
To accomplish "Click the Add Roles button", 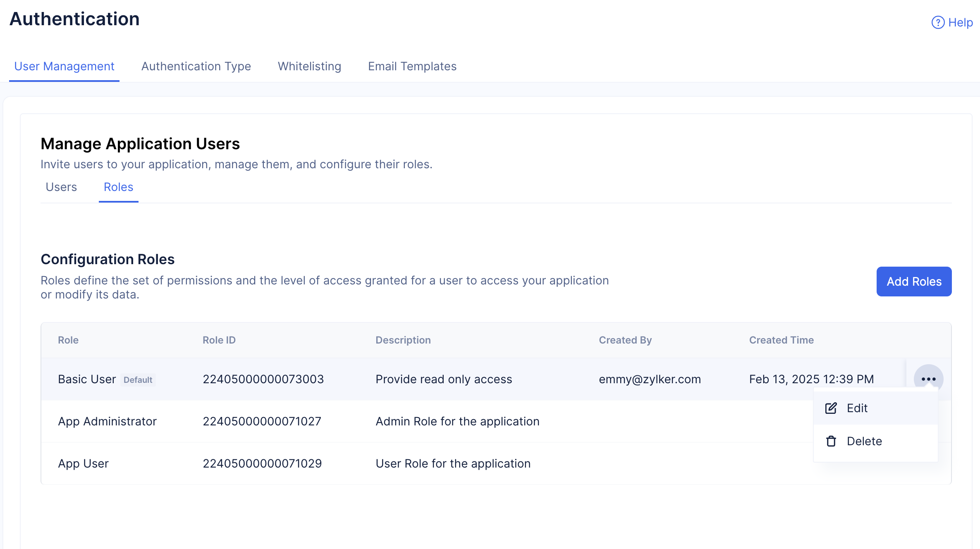I will point(914,282).
